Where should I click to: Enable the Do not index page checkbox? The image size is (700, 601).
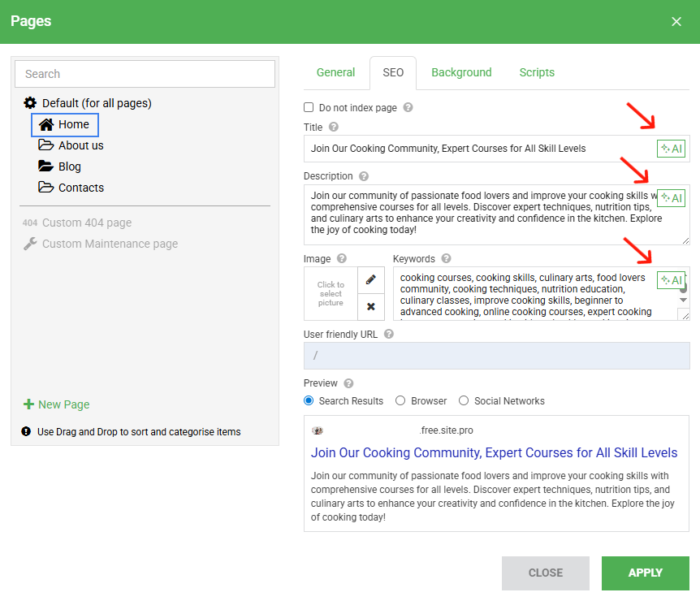click(x=309, y=107)
